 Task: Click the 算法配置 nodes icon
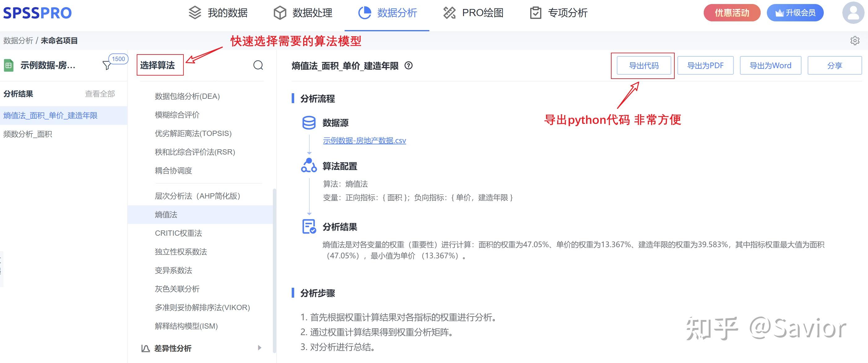tap(309, 166)
